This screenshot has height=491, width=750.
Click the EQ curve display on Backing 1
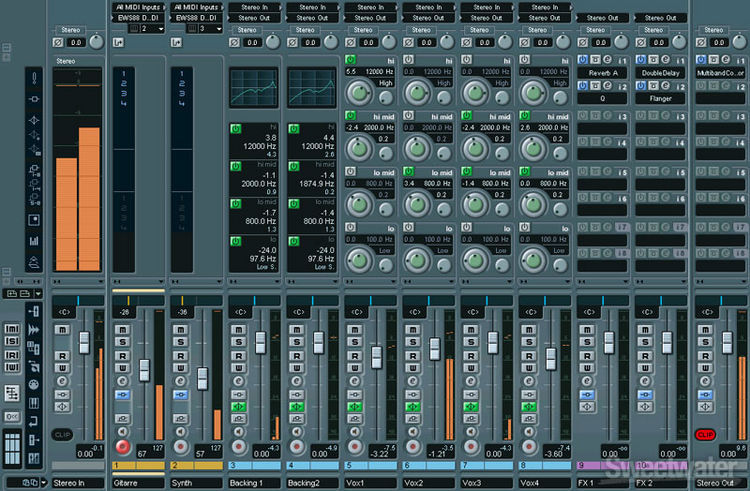(254, 87)
